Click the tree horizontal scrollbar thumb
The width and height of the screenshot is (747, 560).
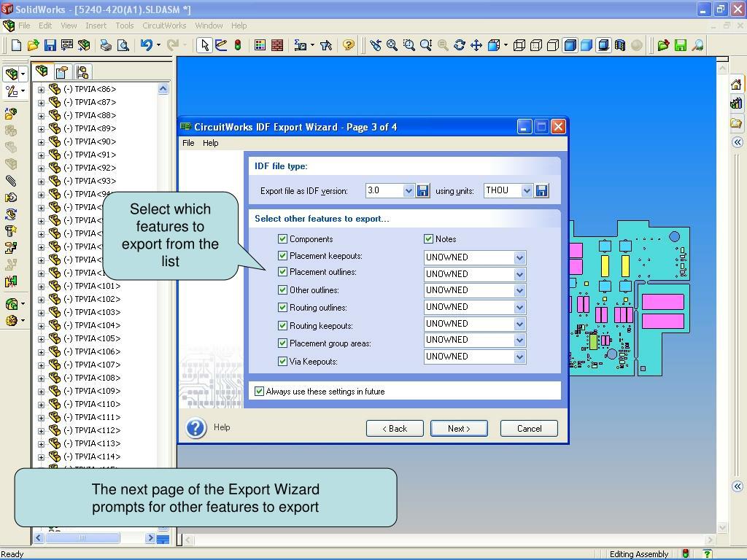pyautogui.click(x=82, y=538)
